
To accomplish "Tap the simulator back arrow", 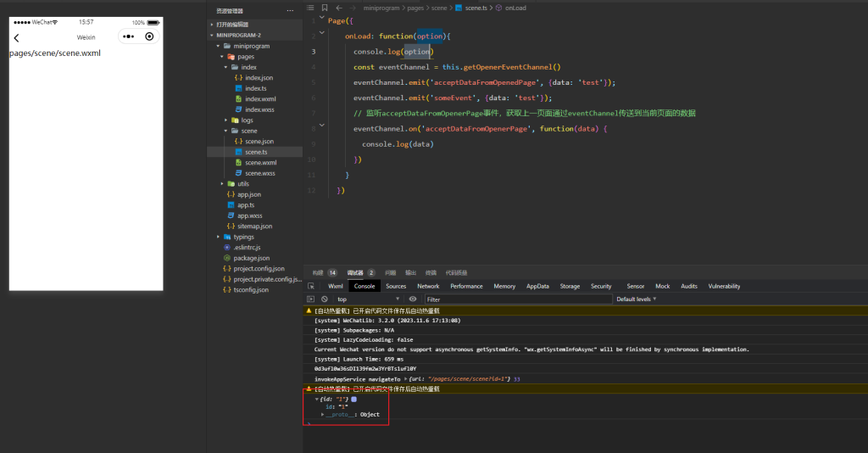I will [x=16, y=37].
